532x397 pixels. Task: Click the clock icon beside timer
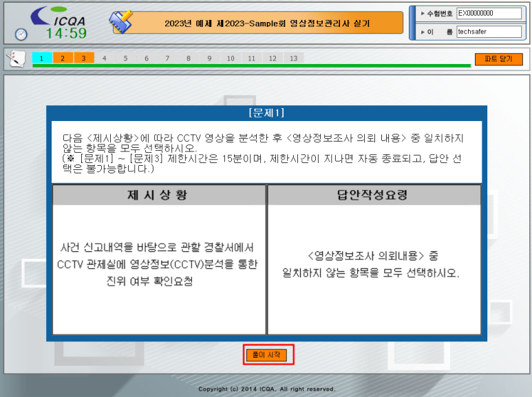(21, 34)
